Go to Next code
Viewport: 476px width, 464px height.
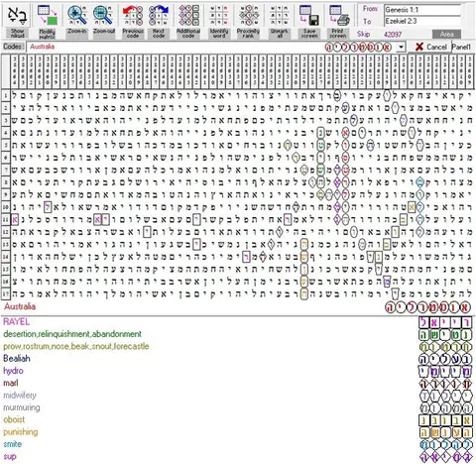tap(159, 16)
